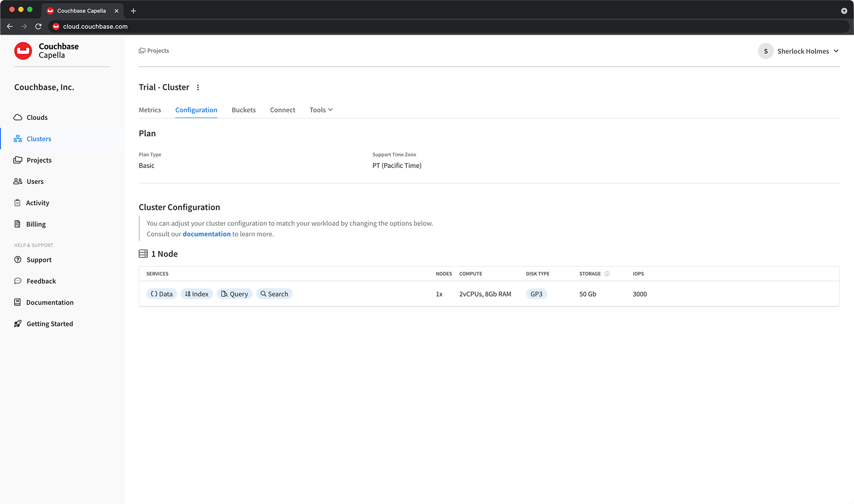Click the NODES column header
Screen dimensions: 854x504
coord(444,274)
